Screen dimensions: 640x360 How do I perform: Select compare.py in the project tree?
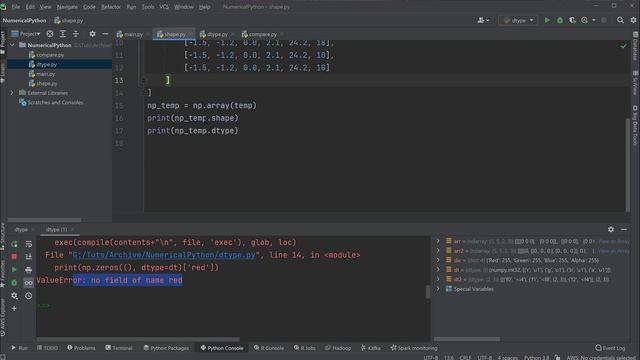point(50,55)
